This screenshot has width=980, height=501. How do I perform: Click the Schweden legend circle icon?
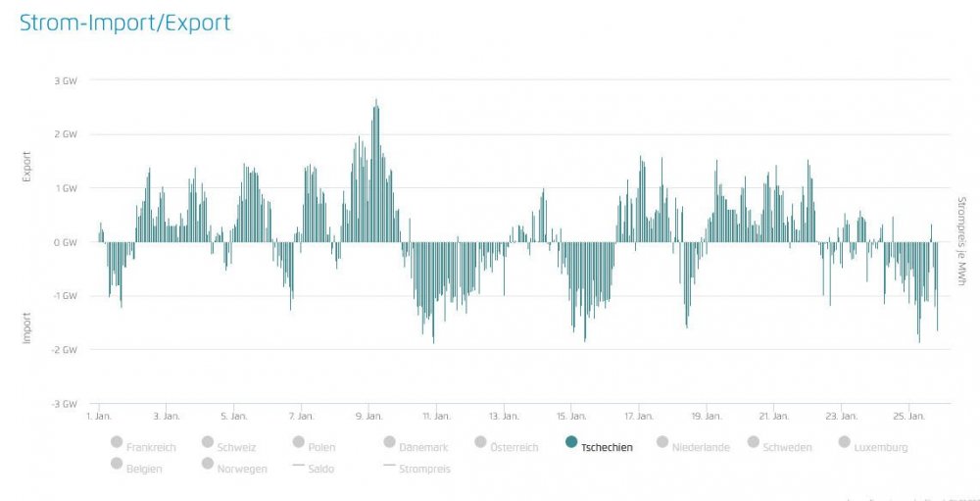754,443
